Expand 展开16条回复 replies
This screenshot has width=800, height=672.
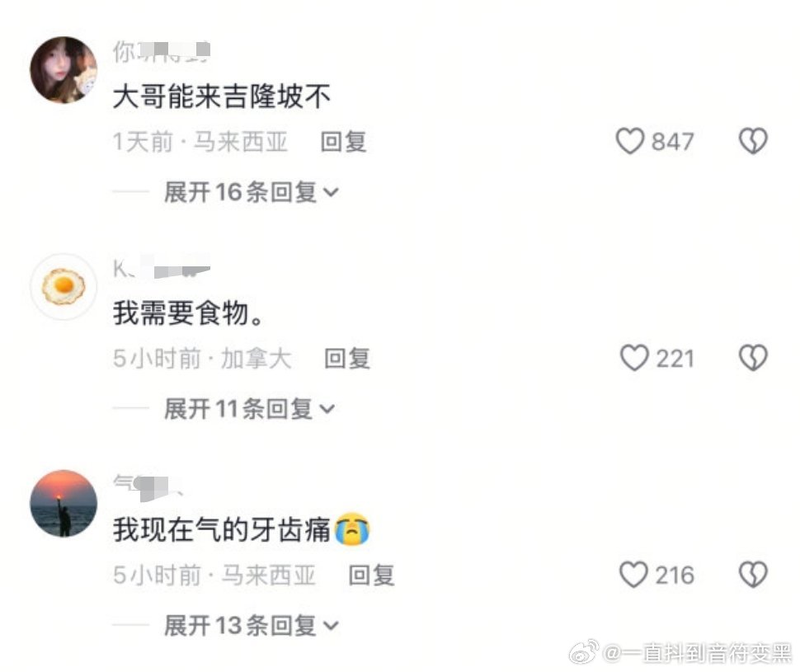pos(251,192)
